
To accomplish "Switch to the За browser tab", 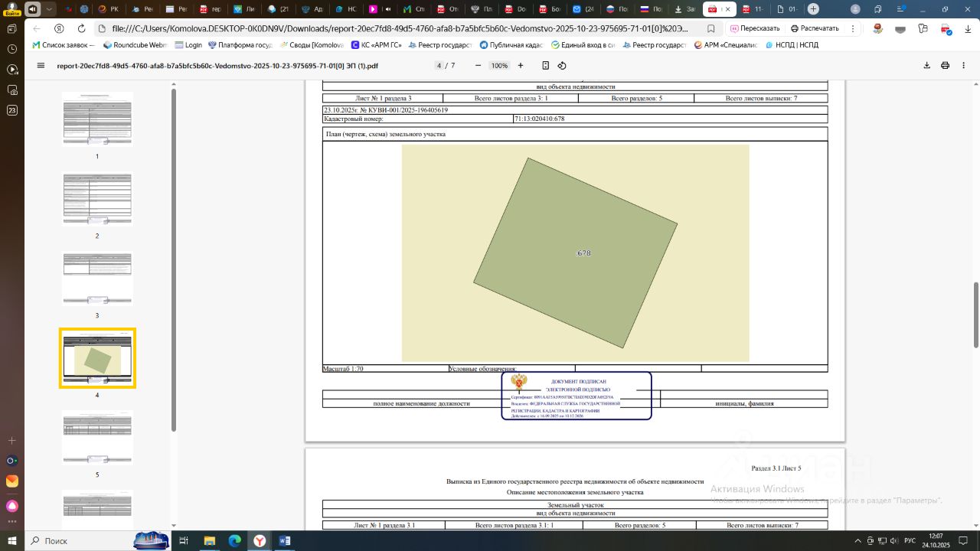I will point(684,9).
